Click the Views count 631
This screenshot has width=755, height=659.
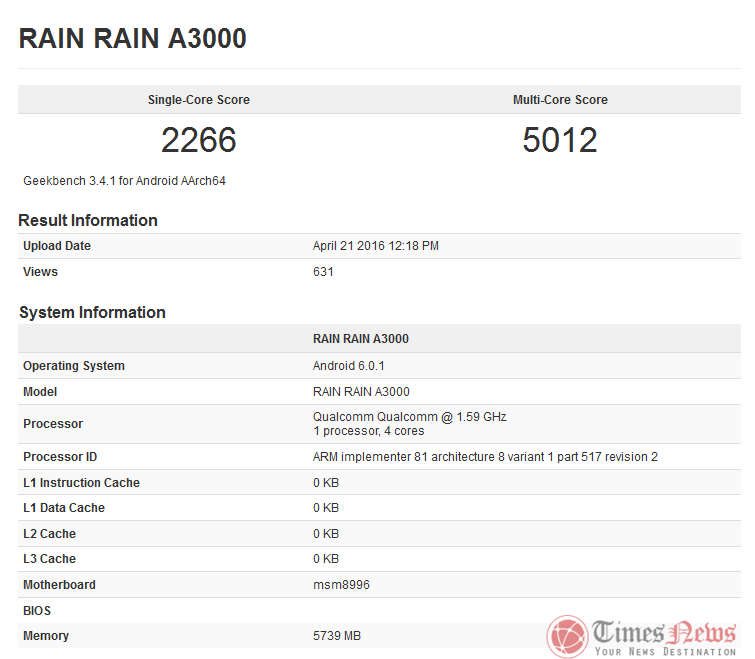[x=323, y=272]
